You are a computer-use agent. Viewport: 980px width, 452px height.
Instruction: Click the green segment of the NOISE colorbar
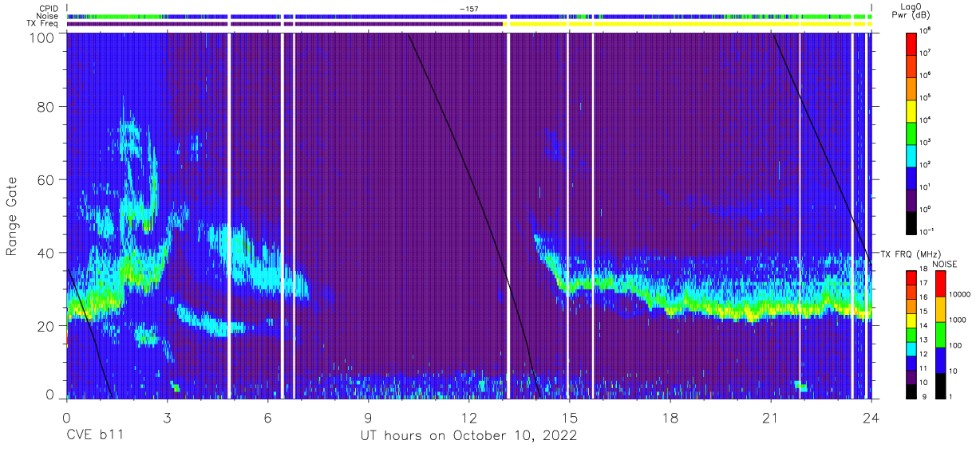[x=940, y=335]
